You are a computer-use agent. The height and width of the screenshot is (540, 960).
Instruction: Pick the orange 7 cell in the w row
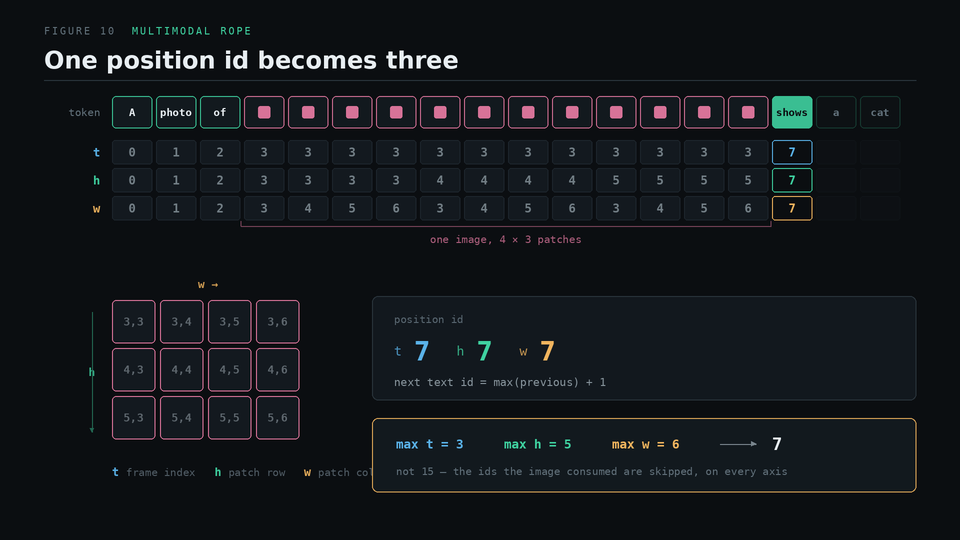coord(792,208)
